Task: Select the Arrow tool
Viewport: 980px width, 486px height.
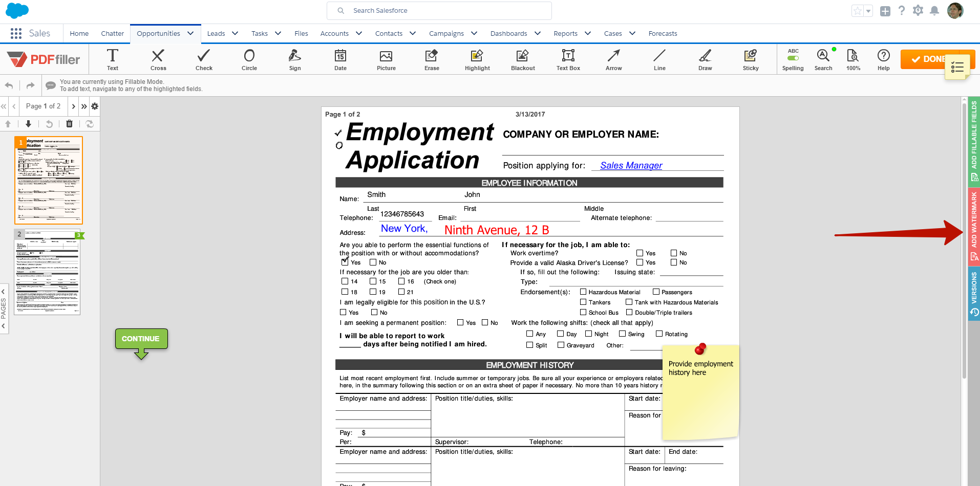Action: click(614, 59)
